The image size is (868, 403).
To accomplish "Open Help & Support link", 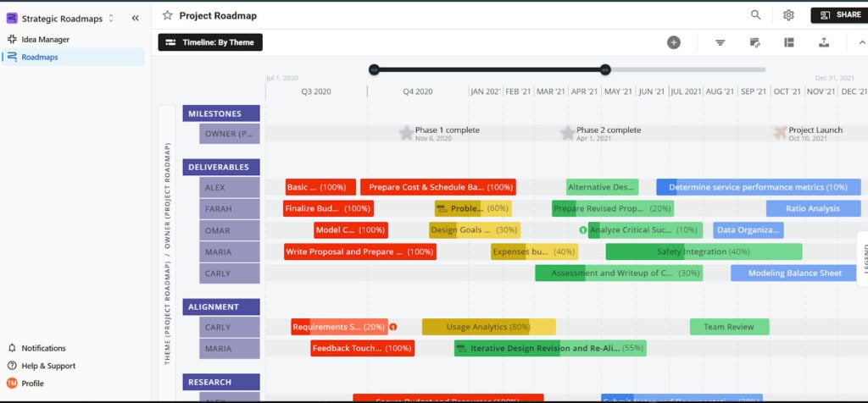I will tap(47, 366).
